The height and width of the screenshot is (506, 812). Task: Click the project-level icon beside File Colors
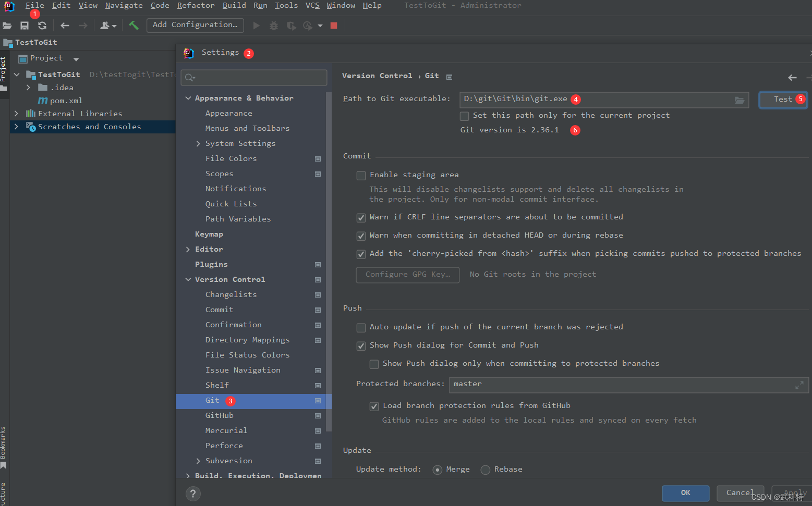(318, 159)
